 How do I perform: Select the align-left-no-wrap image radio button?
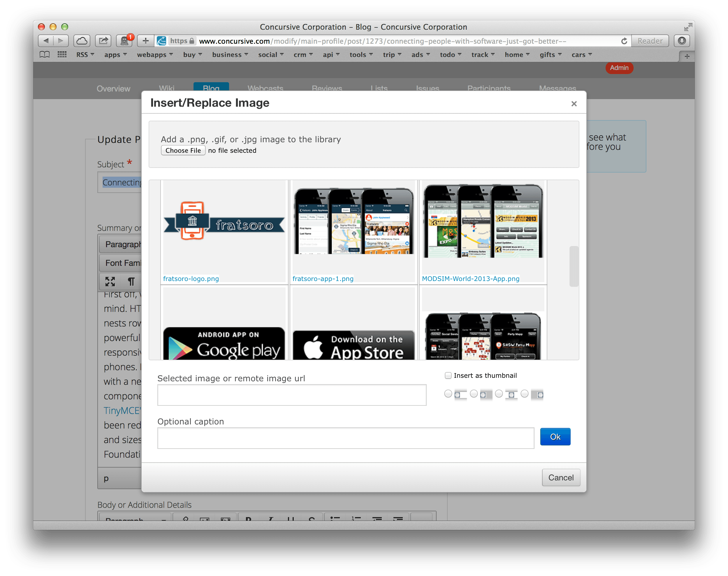click(448, 394)
